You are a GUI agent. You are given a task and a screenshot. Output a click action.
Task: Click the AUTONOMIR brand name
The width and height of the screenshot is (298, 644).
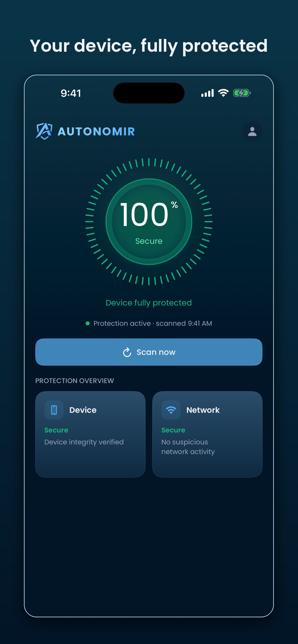(x=96, y=131)
